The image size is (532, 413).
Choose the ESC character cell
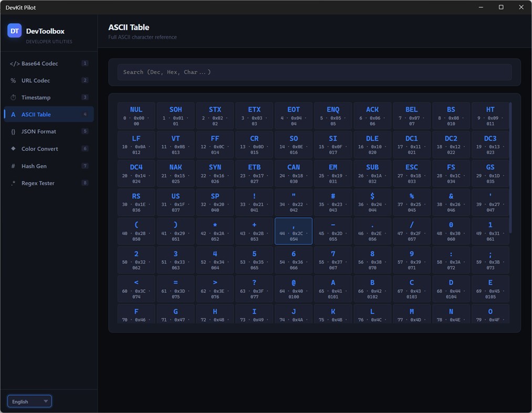(x=412, y=173)
